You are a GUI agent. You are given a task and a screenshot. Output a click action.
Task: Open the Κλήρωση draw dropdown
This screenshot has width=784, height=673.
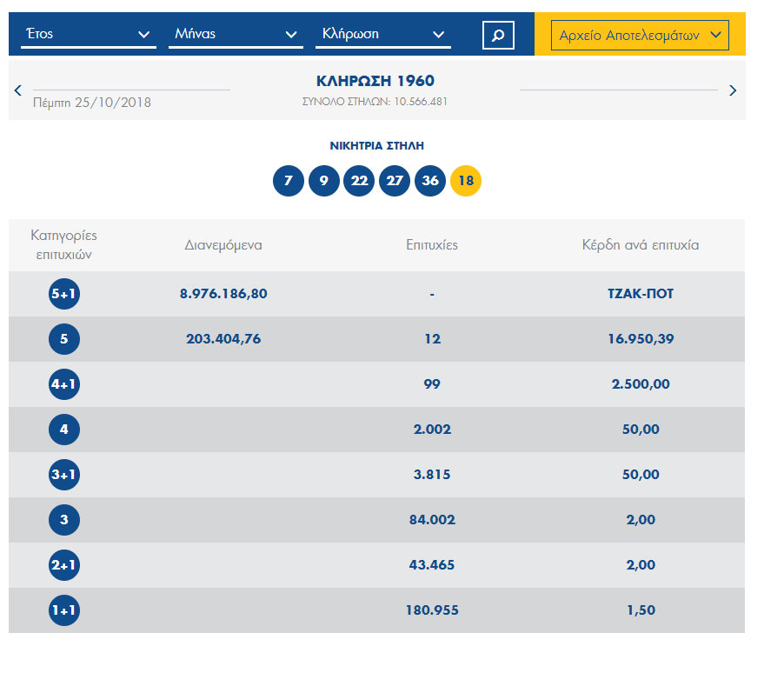pos(383,35)
